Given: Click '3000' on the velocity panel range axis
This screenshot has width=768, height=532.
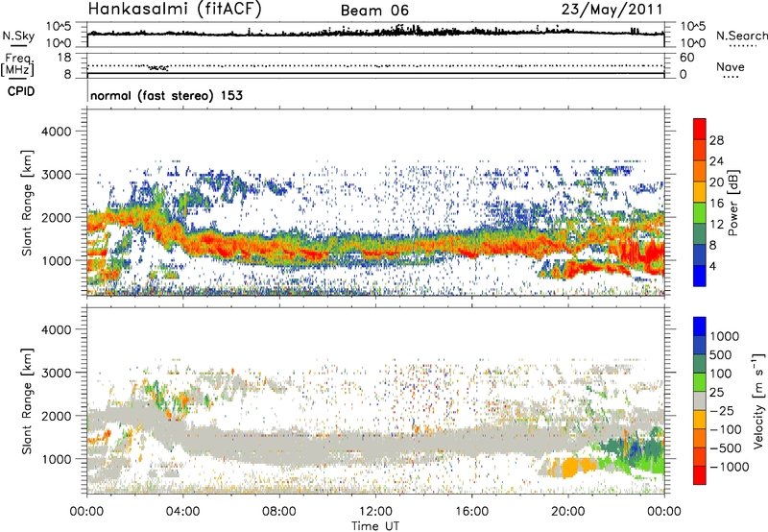Looking at the screenshot, I should click(x=57, y=373).
